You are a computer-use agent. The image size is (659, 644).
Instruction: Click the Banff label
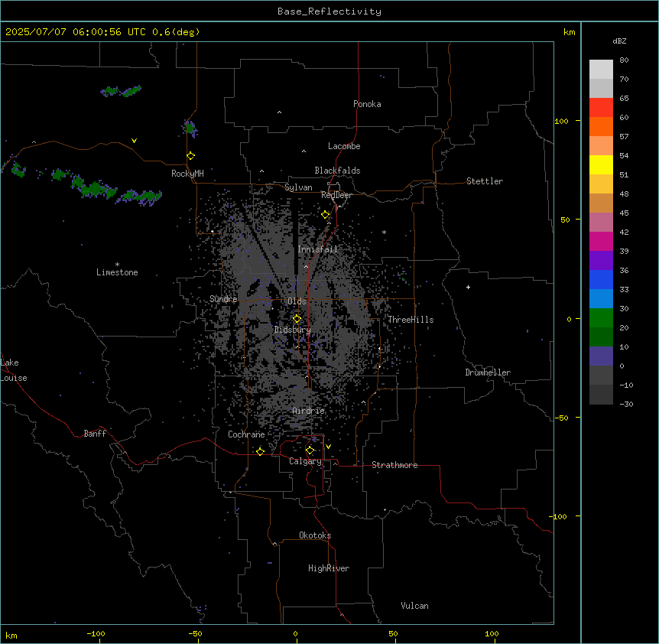[95, 434]
